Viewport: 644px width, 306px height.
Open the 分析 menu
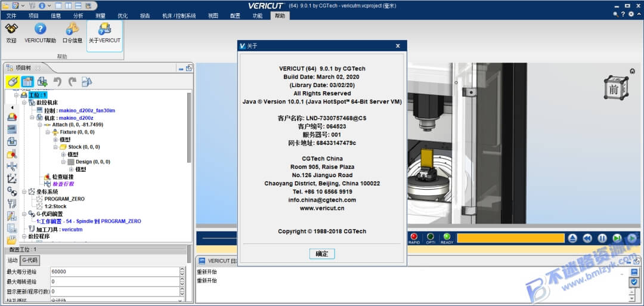point(78,16)
